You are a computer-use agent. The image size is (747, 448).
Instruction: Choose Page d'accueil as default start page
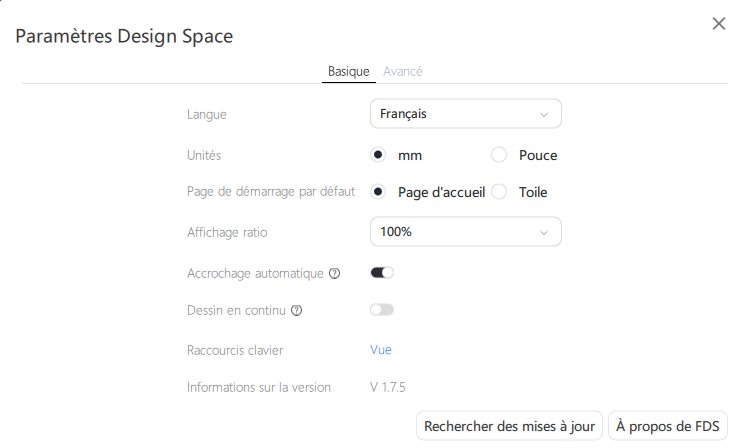point(379,192)
